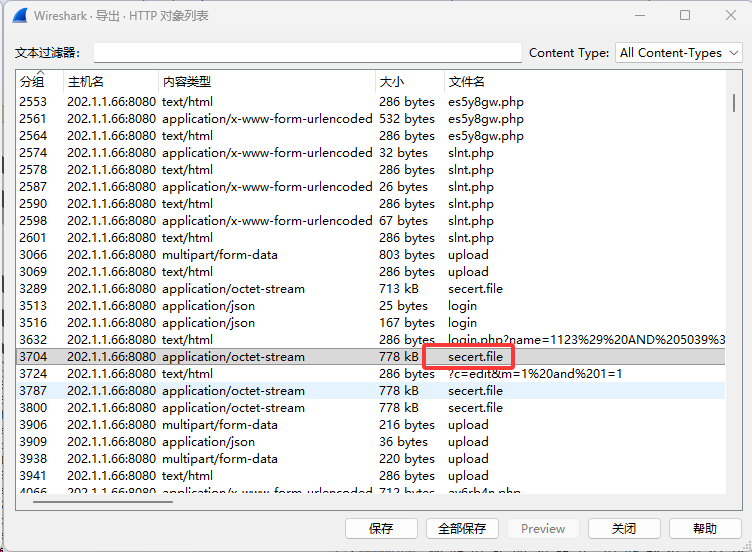Viewport: 752px width, 552px height.
Task: Sort by the 内容类型 column header
Action: click(186, 81)
